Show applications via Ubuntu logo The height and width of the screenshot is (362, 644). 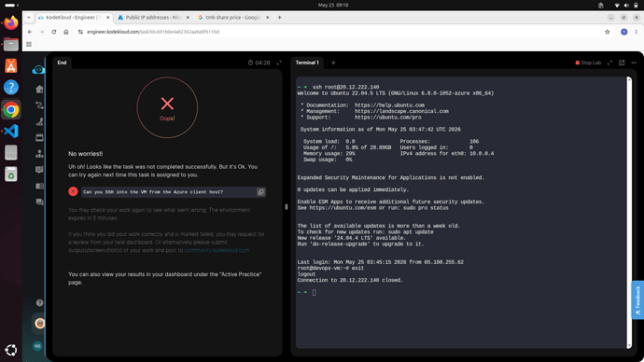11,350
